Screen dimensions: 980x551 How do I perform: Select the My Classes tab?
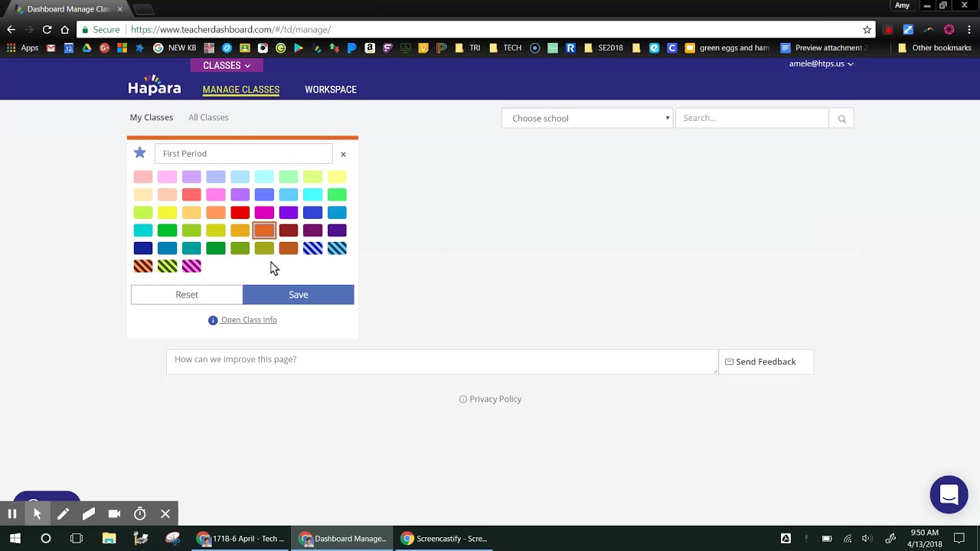pyautogui.click(x=152, y=117)
